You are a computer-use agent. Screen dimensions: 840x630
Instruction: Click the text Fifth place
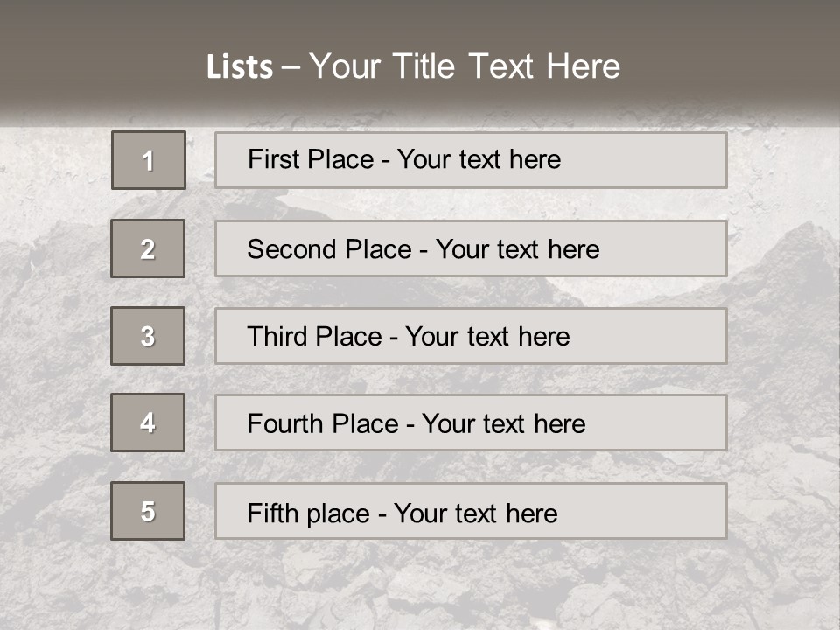309,514
